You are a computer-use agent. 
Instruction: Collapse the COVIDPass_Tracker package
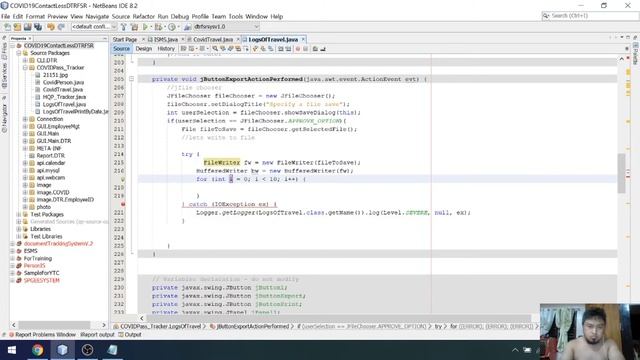point(25,68)
